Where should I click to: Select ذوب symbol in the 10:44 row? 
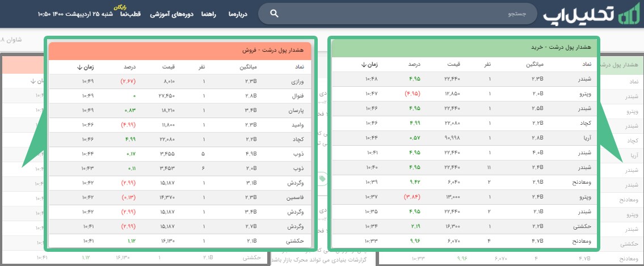coord(298,154)
